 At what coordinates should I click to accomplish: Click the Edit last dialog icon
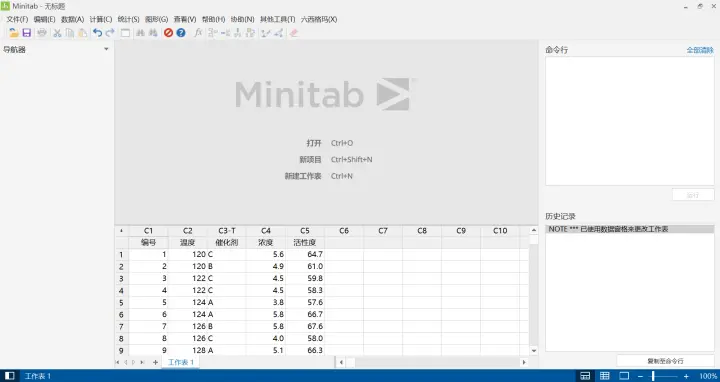coord(125,33)
